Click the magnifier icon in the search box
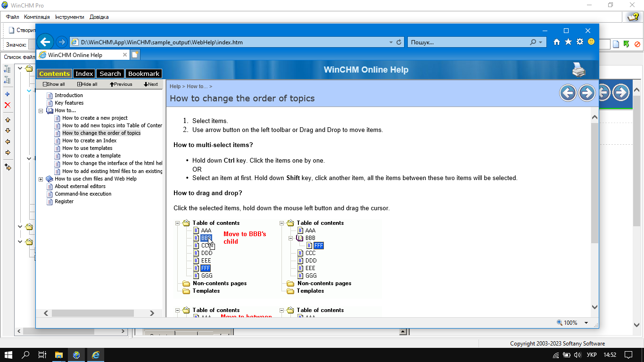Screen dimensions: 644x362 coord(533,42)
